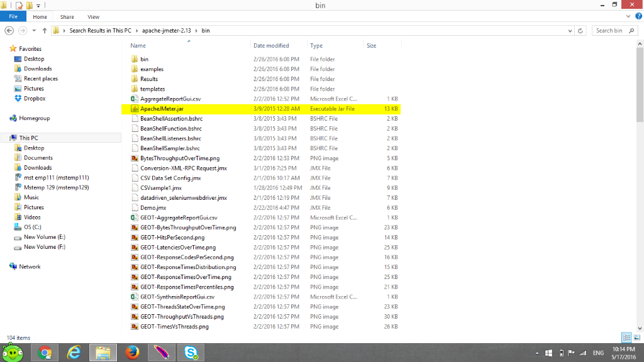Sort by Size column header
The image size is (644, 362).
[x=371, y=45]
